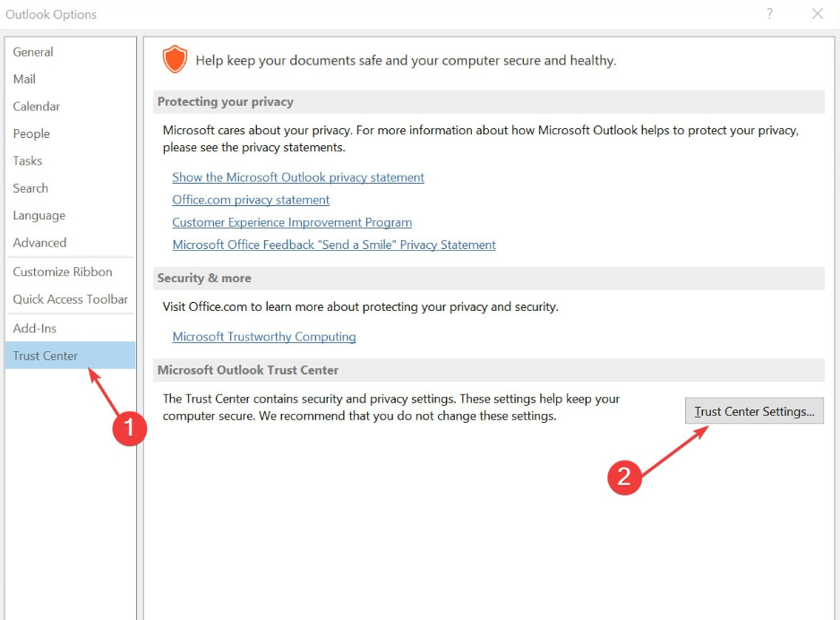
Task: Click the "The Trust Center contains security" paragraph
Action: click(x=391, y=408)
